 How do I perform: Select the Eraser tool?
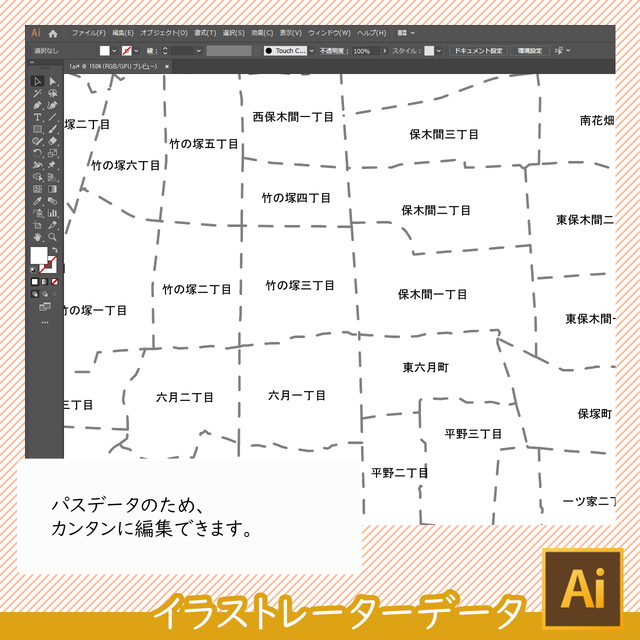[x=53, y=141]
